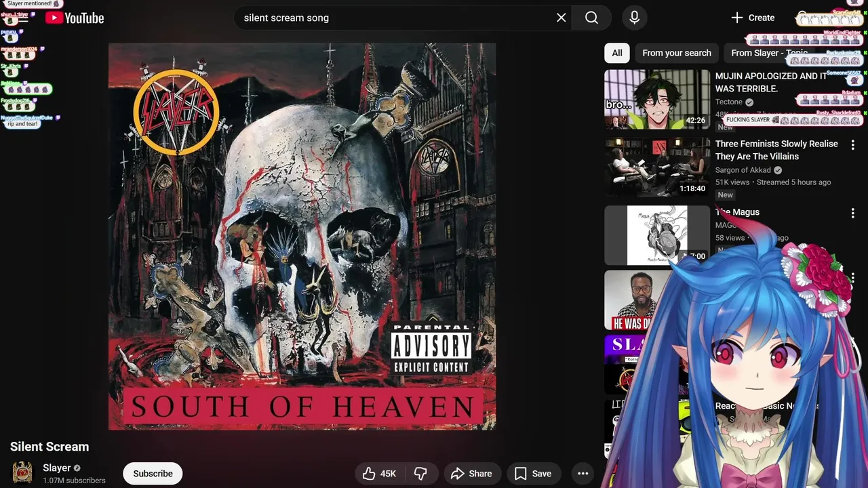Open the YouTube home logo
Screen dimensions: 868x488
tap(75, 18)
